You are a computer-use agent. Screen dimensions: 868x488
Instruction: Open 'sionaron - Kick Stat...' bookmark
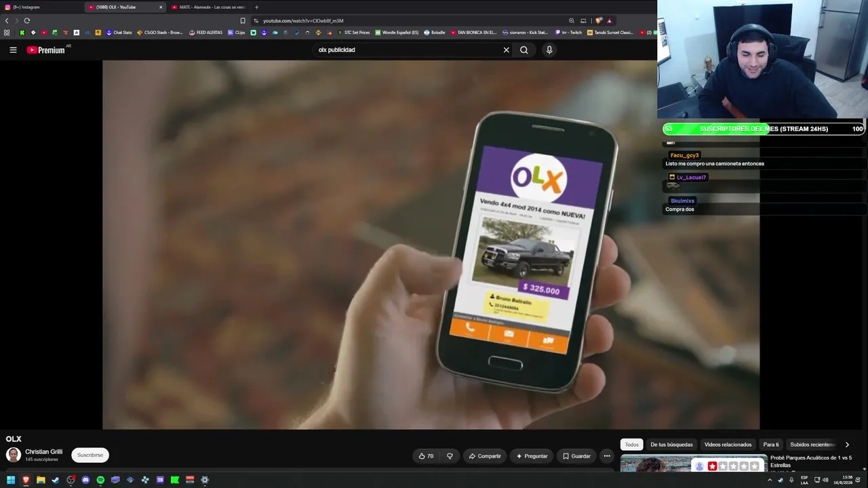point(525,33)
